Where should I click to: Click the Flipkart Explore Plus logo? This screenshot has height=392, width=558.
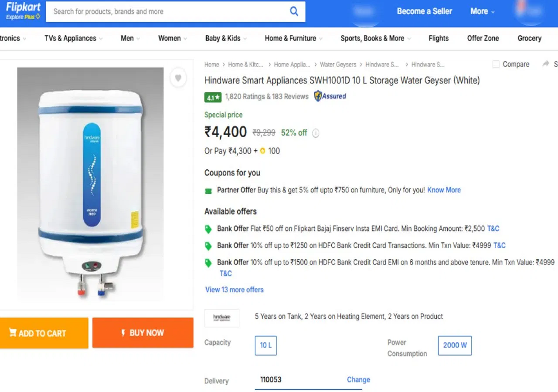[x=23, y=11]
